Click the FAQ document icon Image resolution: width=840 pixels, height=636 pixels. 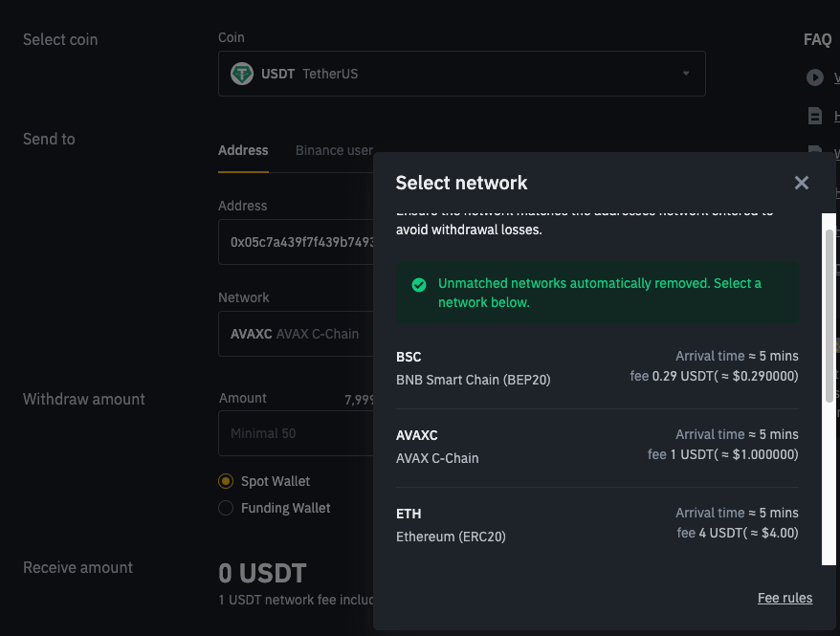[815, 116]
